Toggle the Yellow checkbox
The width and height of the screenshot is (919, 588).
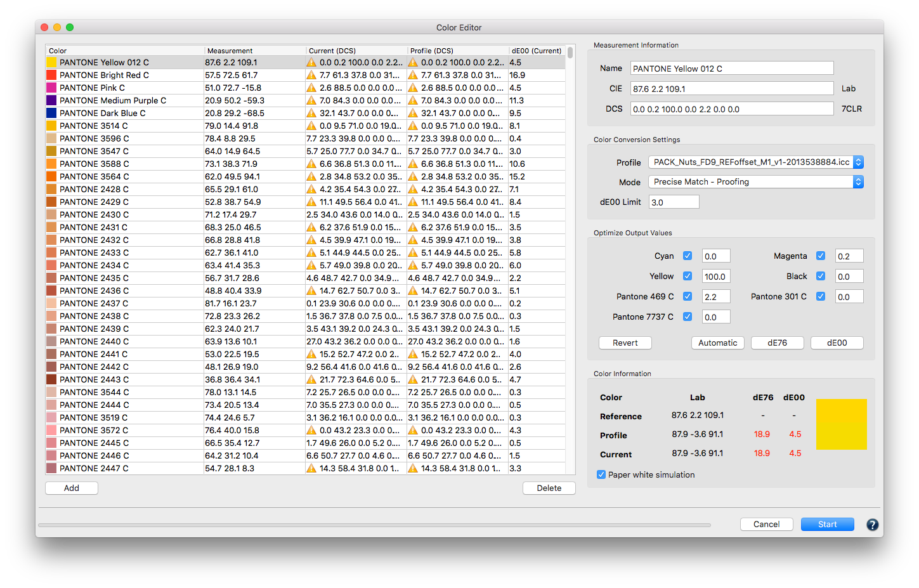click(x=688, y=276)
